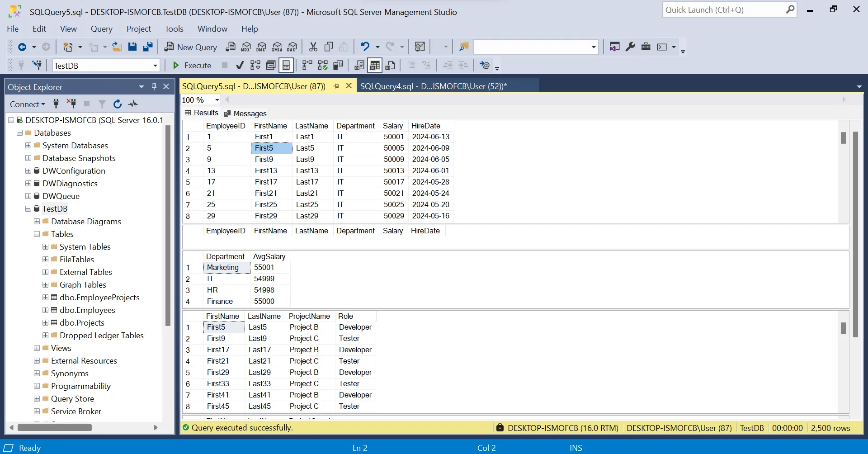868x454 pixels.
Task: Switch output to Results to File
Action: [391, 66]
